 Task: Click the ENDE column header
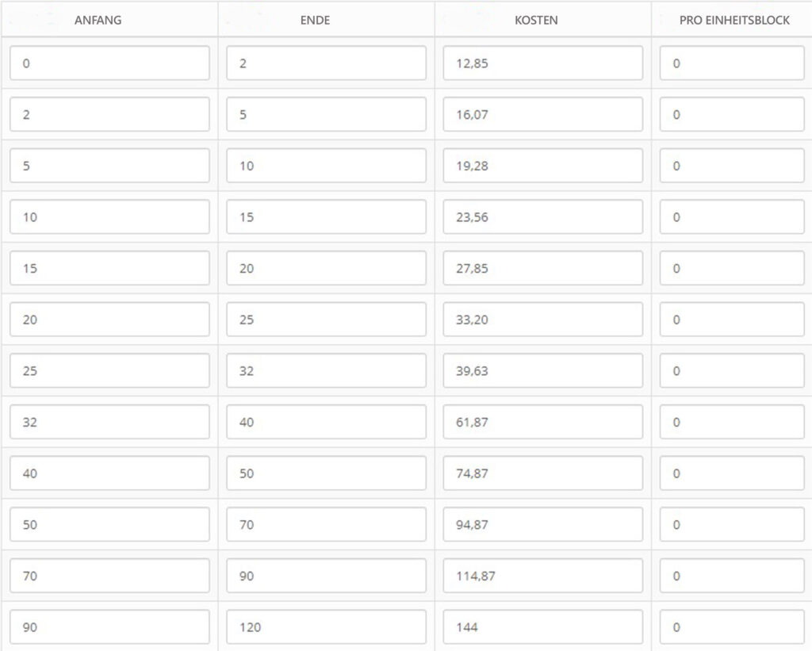(x=316, y=20)
